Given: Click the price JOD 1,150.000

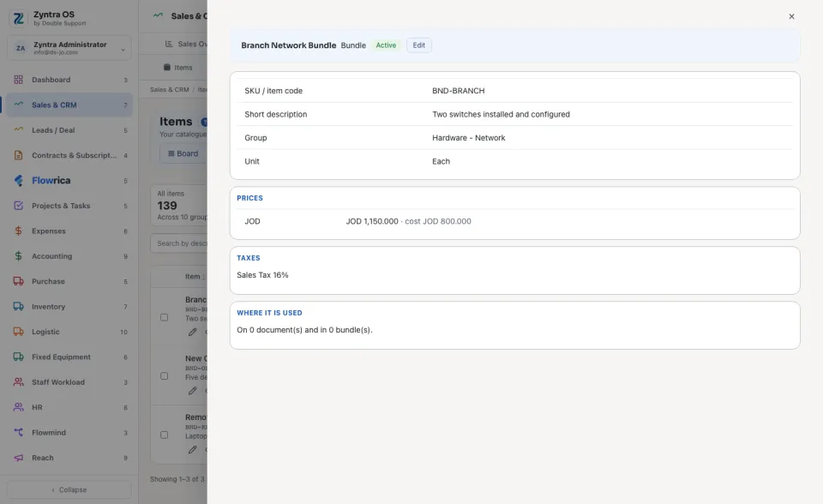Looking at the screenshot, I should tap(372, 221).
